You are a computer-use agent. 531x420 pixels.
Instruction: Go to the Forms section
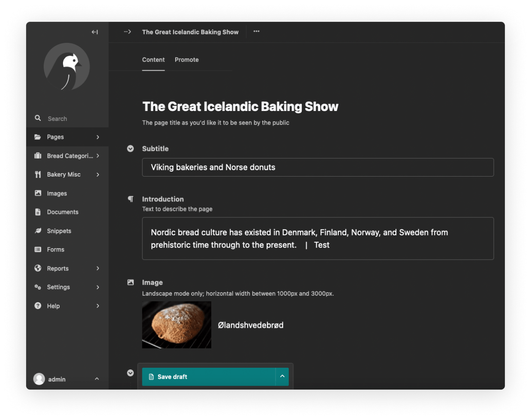(x=57, y=249)
